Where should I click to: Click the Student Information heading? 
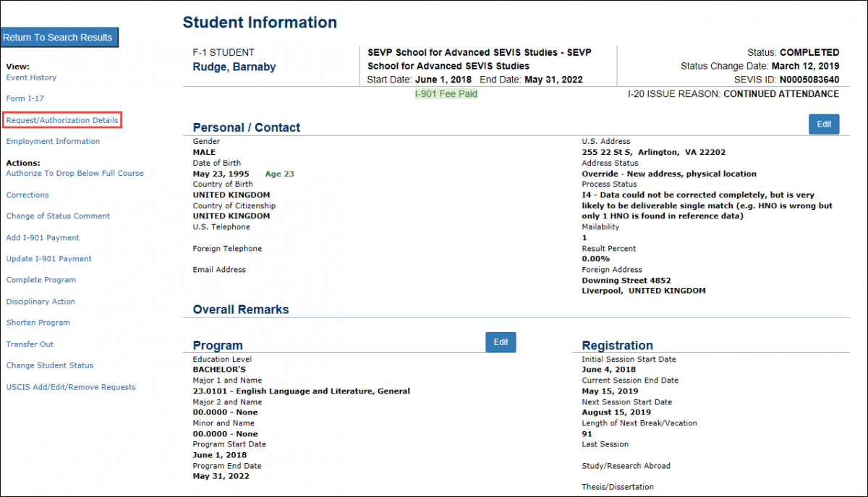260,22
